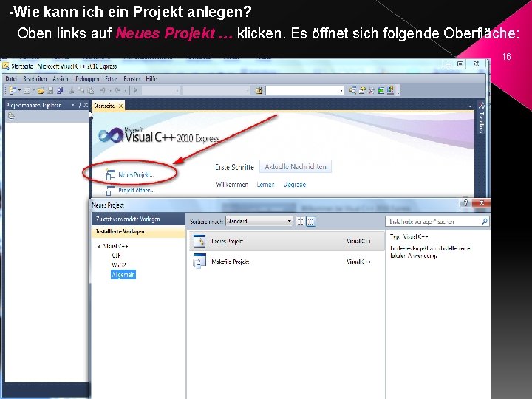This screenshot has height=399, width=532.
Task: Click the magnifier icon in template search
Action: pyautogui.click(x=485, y=221)
